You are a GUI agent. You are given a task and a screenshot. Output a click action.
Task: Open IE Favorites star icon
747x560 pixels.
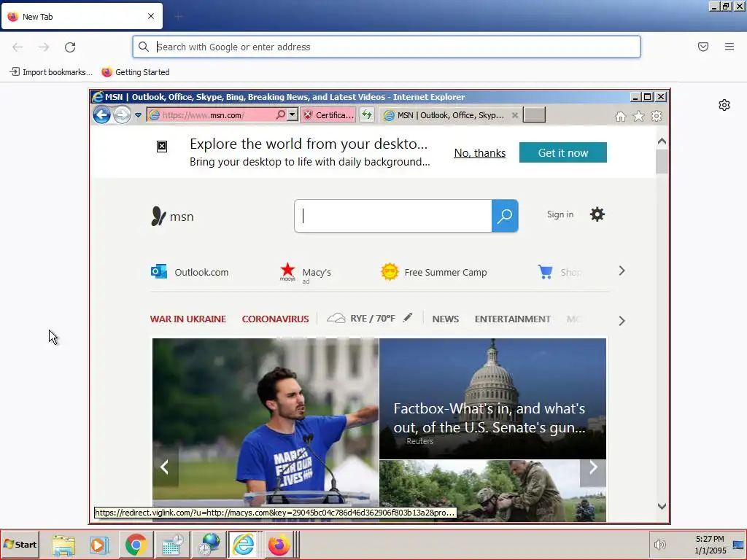(638, 116)
